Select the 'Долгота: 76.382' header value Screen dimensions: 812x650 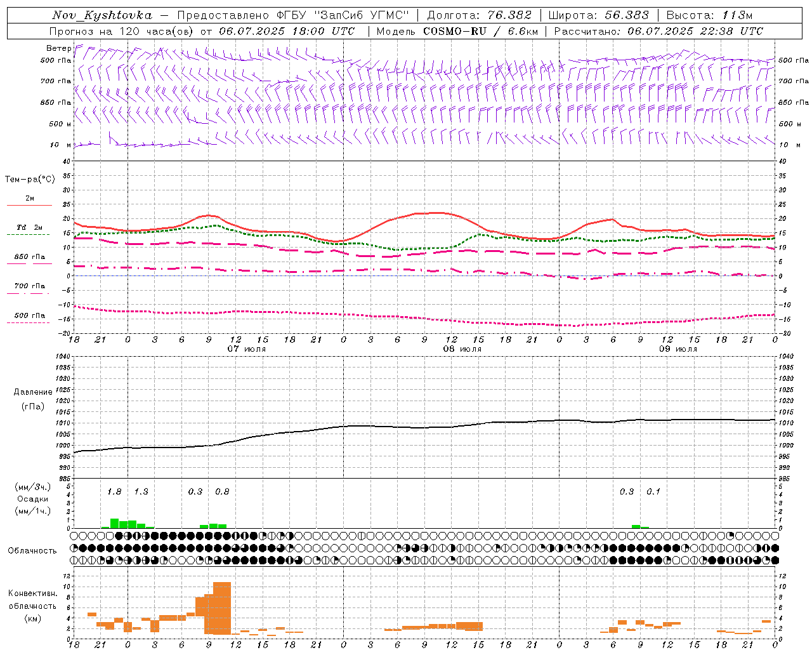point(480,15)
